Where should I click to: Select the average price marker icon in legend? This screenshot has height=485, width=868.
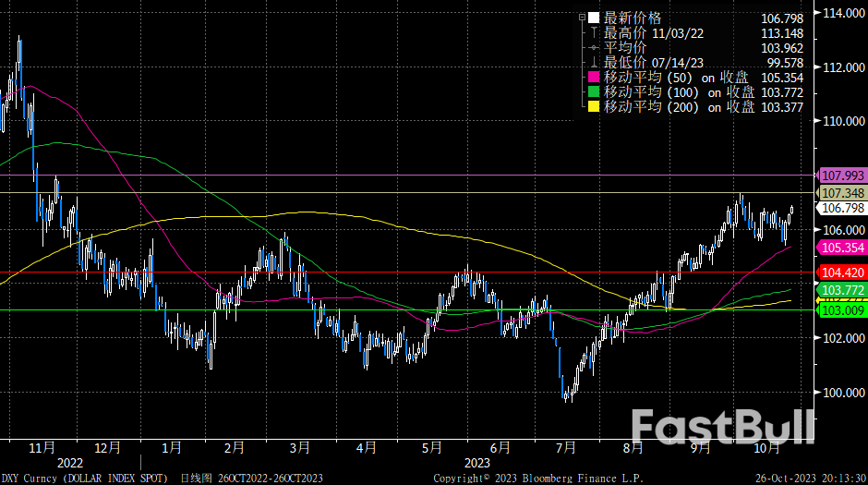(x=595, y=47)
